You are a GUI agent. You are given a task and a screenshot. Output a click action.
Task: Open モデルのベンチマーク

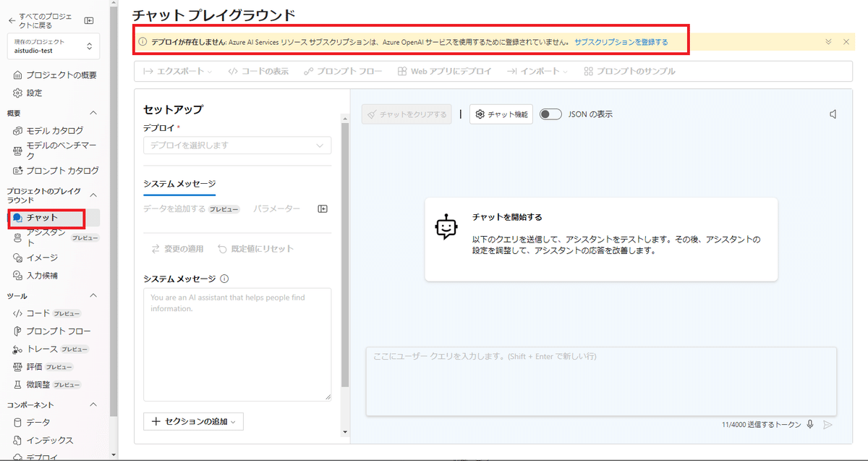[56, 151]
